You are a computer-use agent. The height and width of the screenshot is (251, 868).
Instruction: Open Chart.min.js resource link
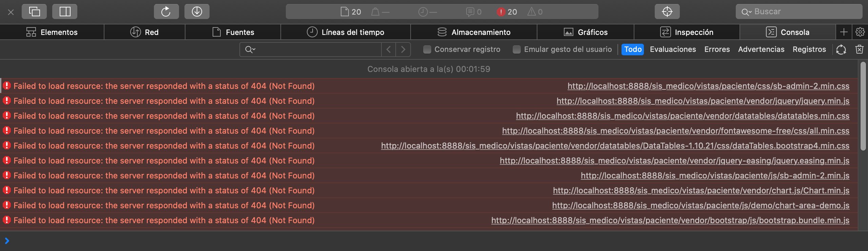(x=701, y=191)
